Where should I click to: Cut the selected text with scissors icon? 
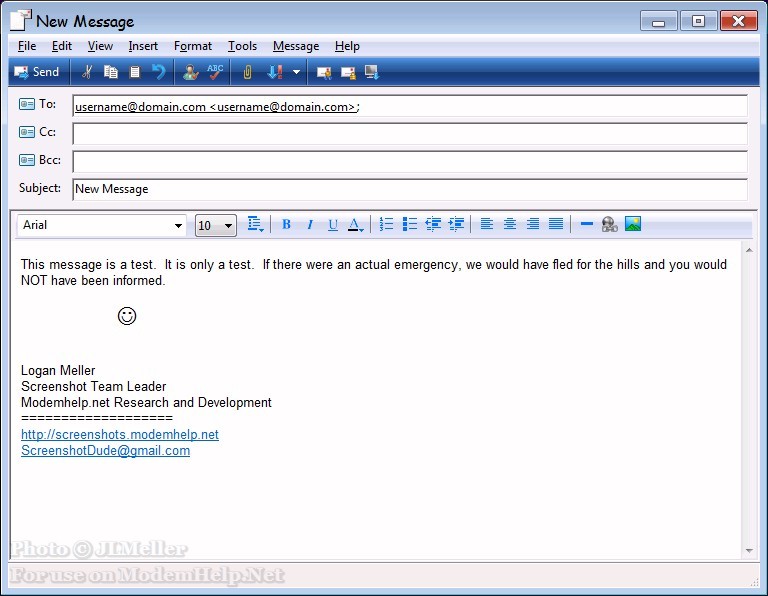click(87, 72)
